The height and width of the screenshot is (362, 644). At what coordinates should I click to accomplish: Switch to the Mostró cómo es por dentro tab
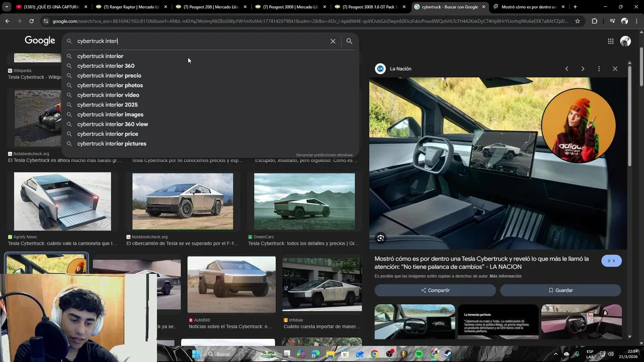coord(529,7)
